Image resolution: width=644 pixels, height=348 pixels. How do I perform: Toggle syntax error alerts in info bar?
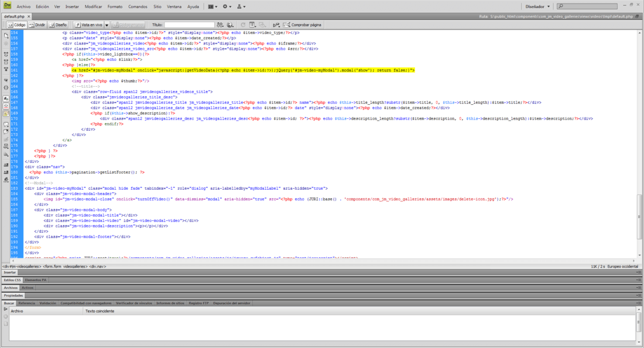coord(6,113)
